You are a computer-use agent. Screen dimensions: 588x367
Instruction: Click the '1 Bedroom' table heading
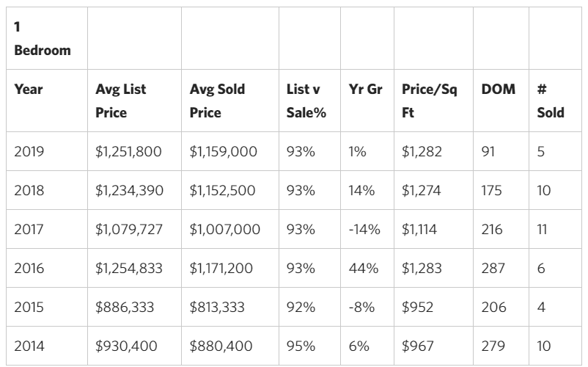pyautogui.click(x=42, y=38)
